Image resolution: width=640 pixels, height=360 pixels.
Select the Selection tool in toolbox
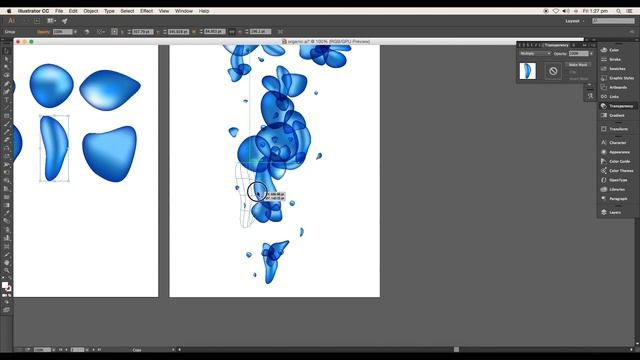6,51
